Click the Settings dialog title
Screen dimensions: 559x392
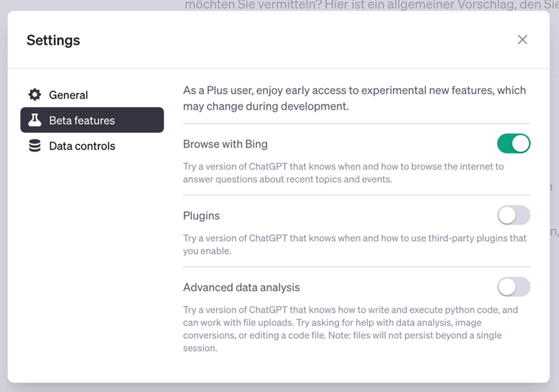coord(53,40)
